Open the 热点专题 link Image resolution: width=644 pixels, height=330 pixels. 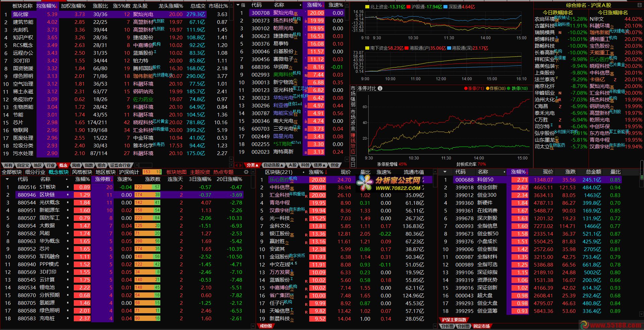(223, 172)
